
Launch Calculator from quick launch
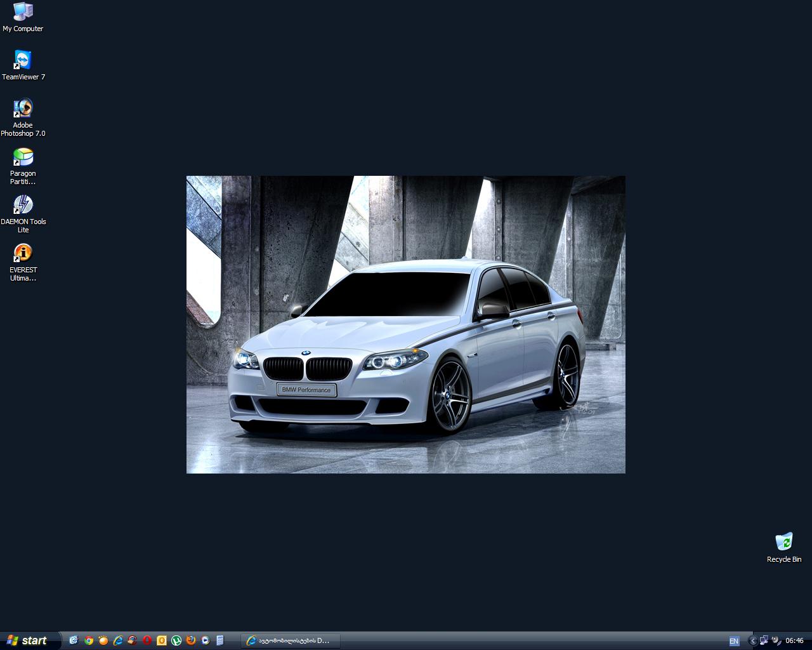220,640
